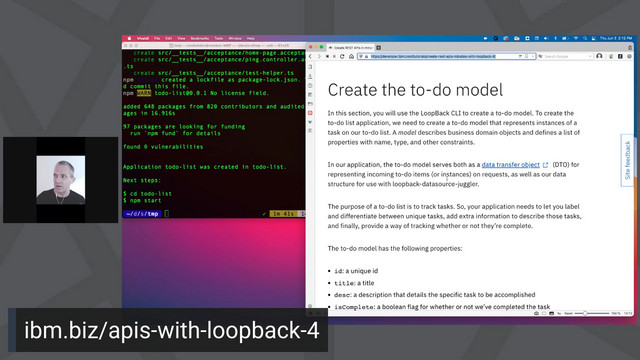Image resolution: width=640 pixels, height=360 pixels.
Task: Click '$ cd todo-list' line in terminal
Action: (x=147, y=194)
